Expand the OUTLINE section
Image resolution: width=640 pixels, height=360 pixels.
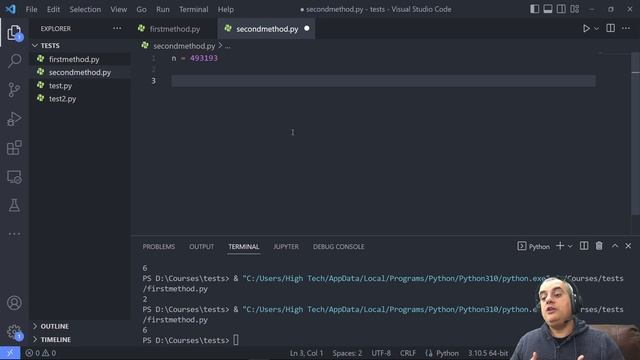(x=80, y=326)
